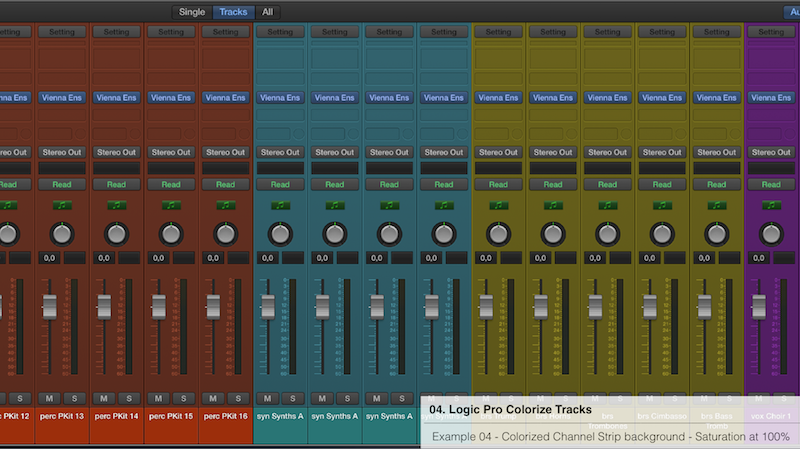Screen dimensions: 800x449
Task: Open Vienna Ens instrument on brs Trump
Action: coord(498,97)
